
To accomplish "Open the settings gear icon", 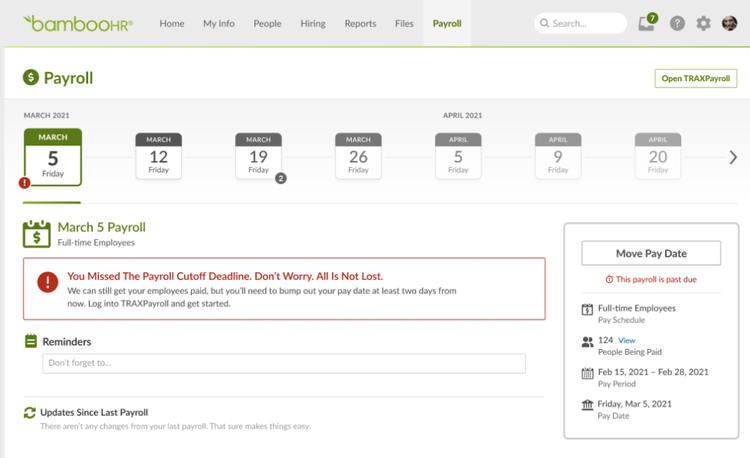I will pyautogui.click(x=703, y=23).
